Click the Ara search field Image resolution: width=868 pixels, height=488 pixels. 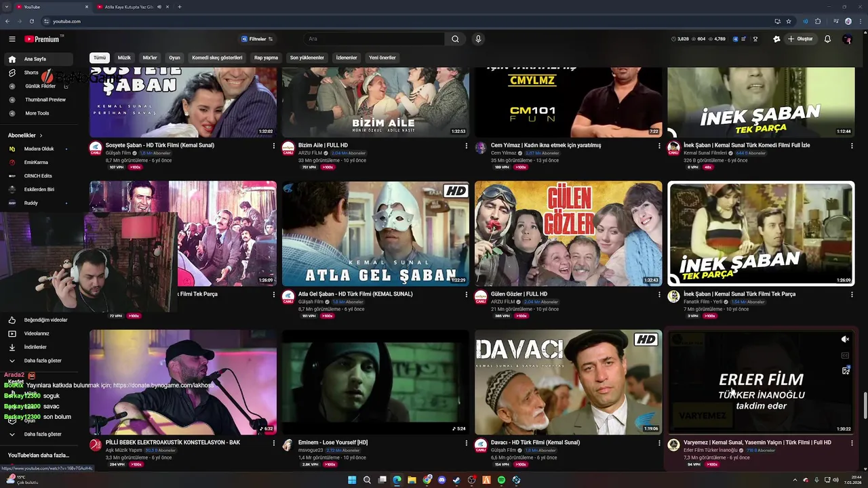point(373,39)
